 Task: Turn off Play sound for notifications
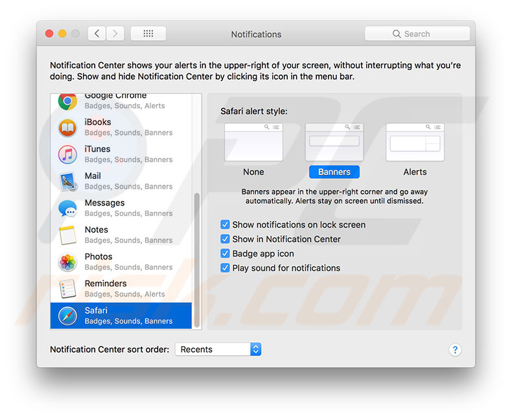click(x=225, y=268)
